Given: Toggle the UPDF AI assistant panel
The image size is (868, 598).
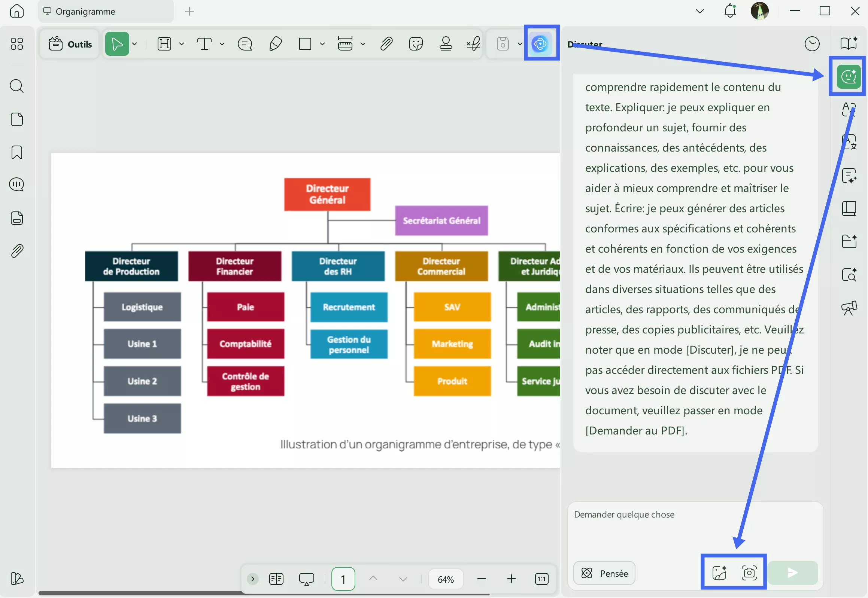Looking at the screenshot, I should coord(540,44).
